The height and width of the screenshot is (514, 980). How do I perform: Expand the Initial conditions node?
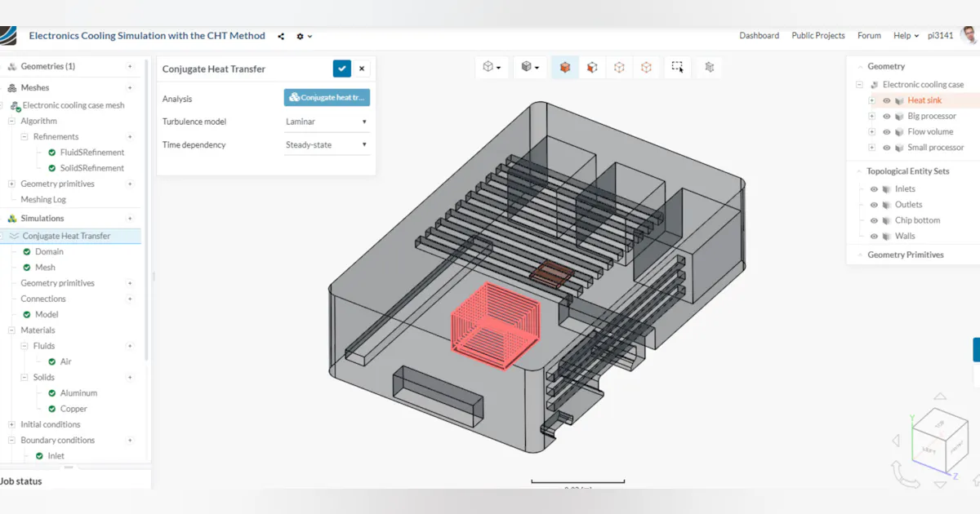click(x=12, y=424)
